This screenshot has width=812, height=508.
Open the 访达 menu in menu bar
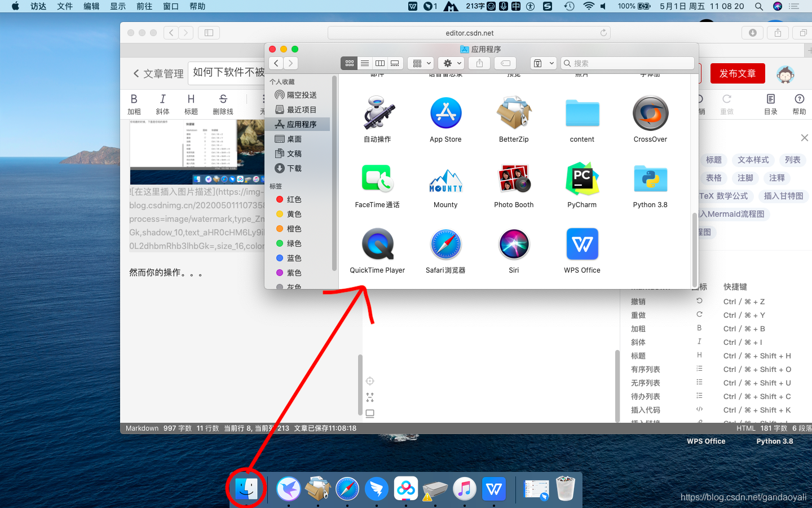[38, 6]
